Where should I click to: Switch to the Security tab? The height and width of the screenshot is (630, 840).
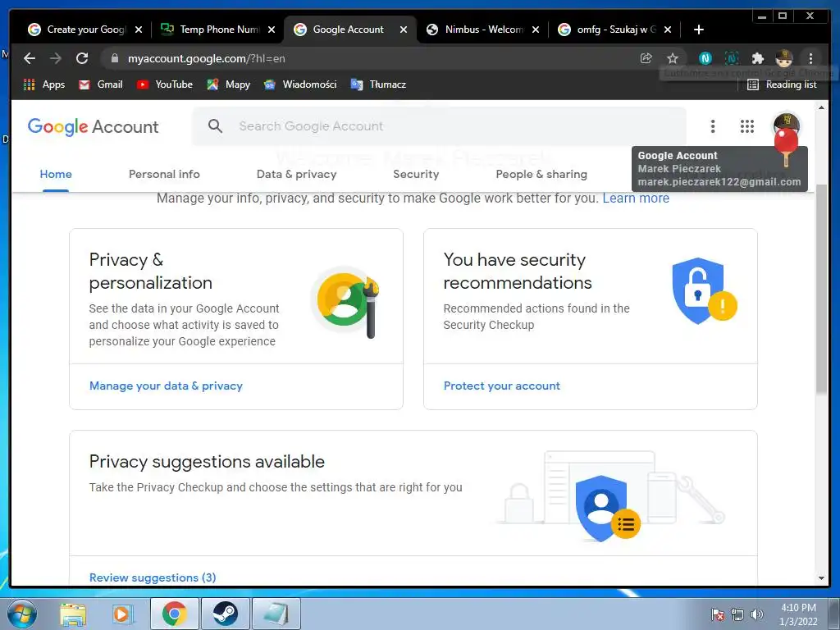pos(416,174)
